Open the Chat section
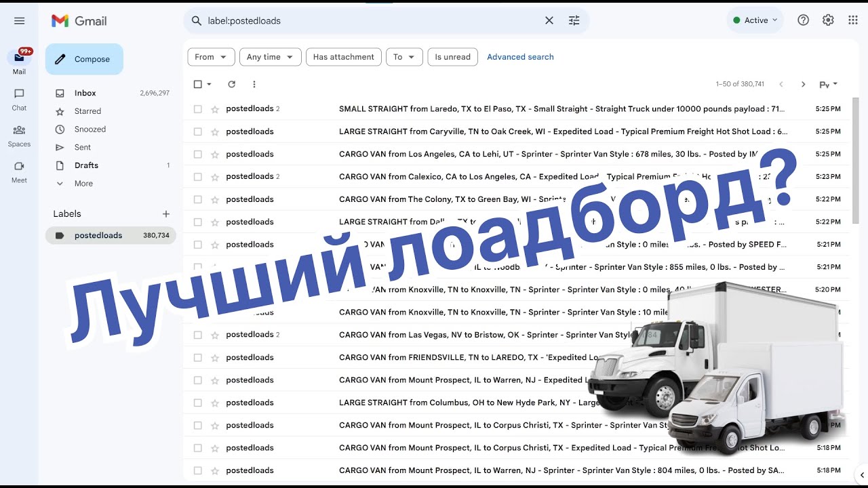 19,99
